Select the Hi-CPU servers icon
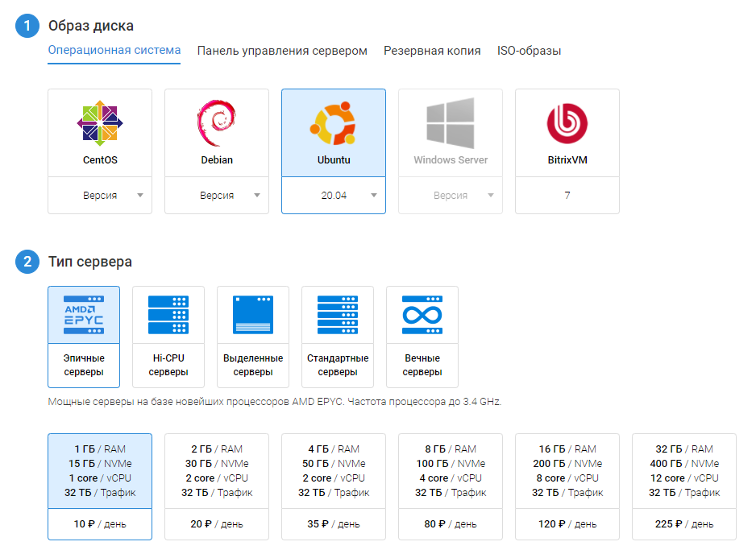This screenshot has height=550, width=756. [x=168, y=314]
